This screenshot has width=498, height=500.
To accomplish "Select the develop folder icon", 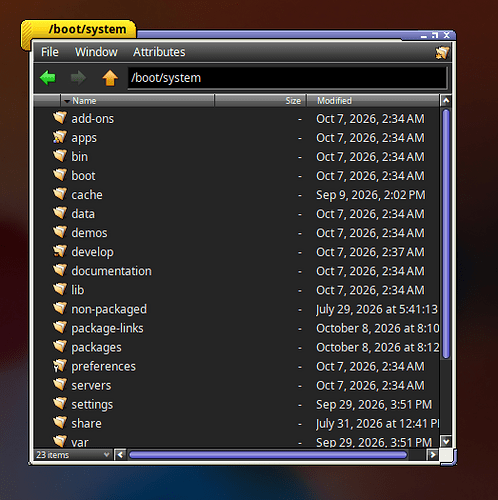I will pyautogui.click(x=60, y=251).
